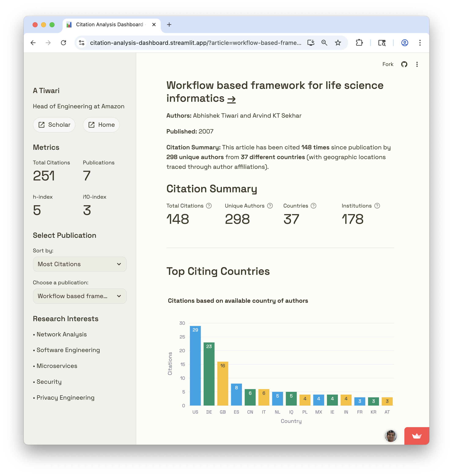Open the Home link button
The height and width of the screenshot is (476, 453).
pos(101,125)
